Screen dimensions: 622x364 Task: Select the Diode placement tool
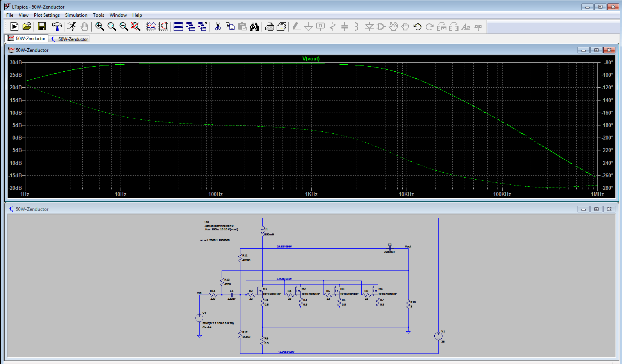(369, 27)
